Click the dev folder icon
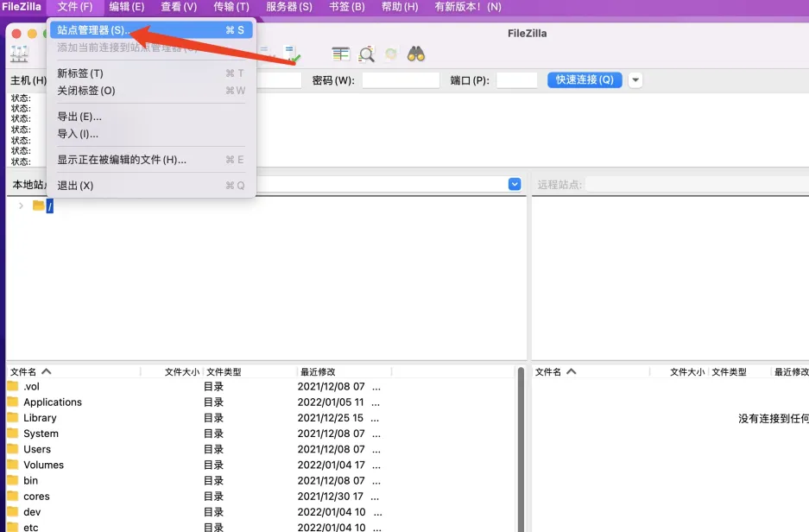 13,512
